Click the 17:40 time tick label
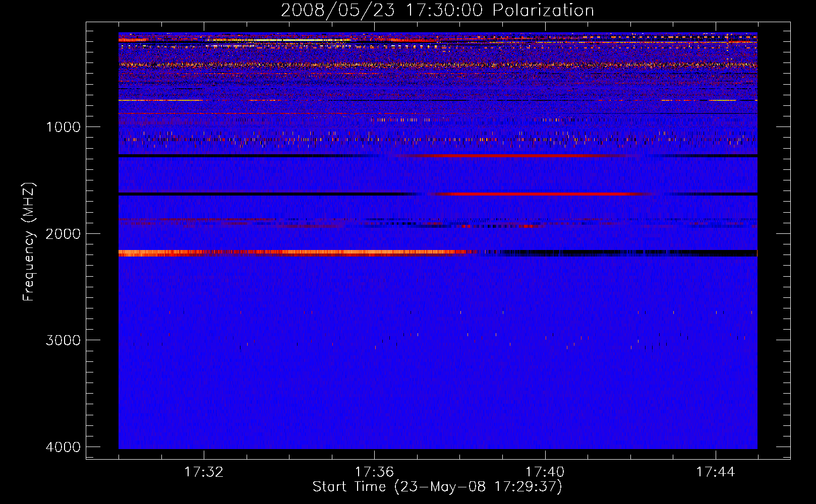 (x=545, y=472)
